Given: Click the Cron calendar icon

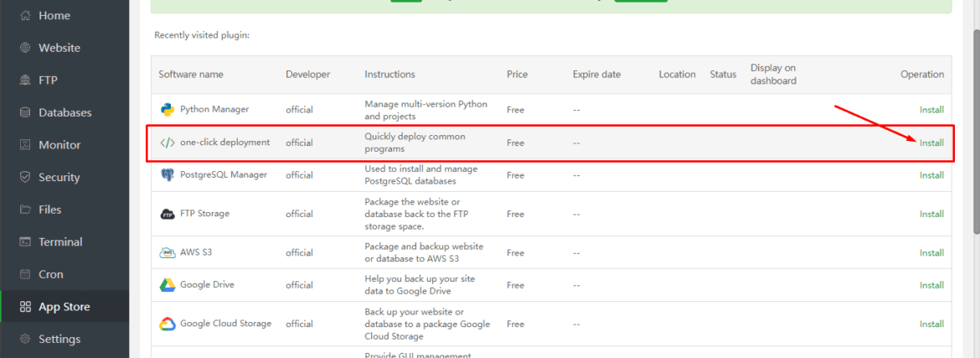Looking at the screenshot, I should (x=25, y=275).
